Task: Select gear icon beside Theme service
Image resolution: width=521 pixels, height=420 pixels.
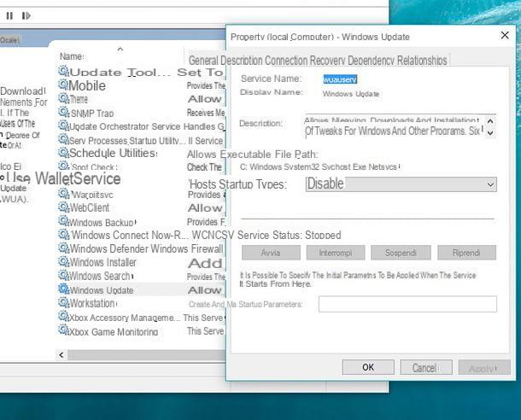Action: (63, 99)
